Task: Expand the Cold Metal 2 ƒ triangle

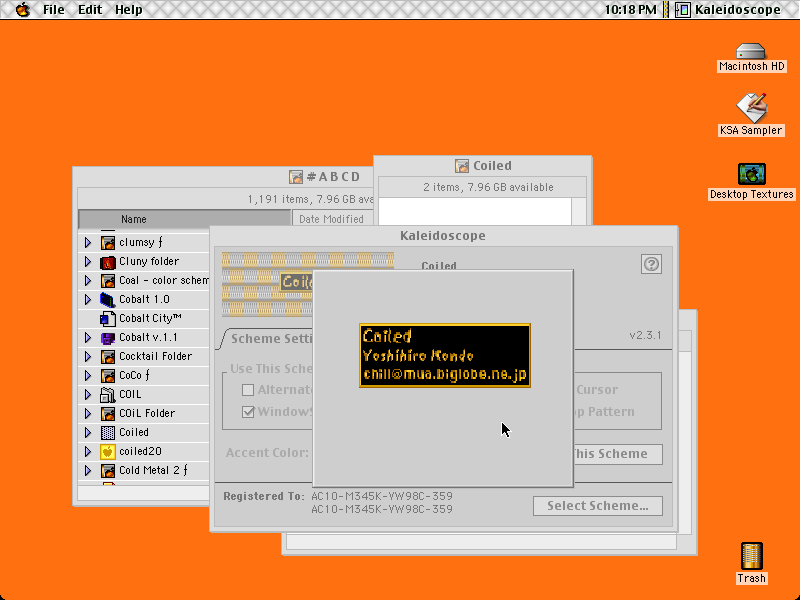Action: [88, 470]
